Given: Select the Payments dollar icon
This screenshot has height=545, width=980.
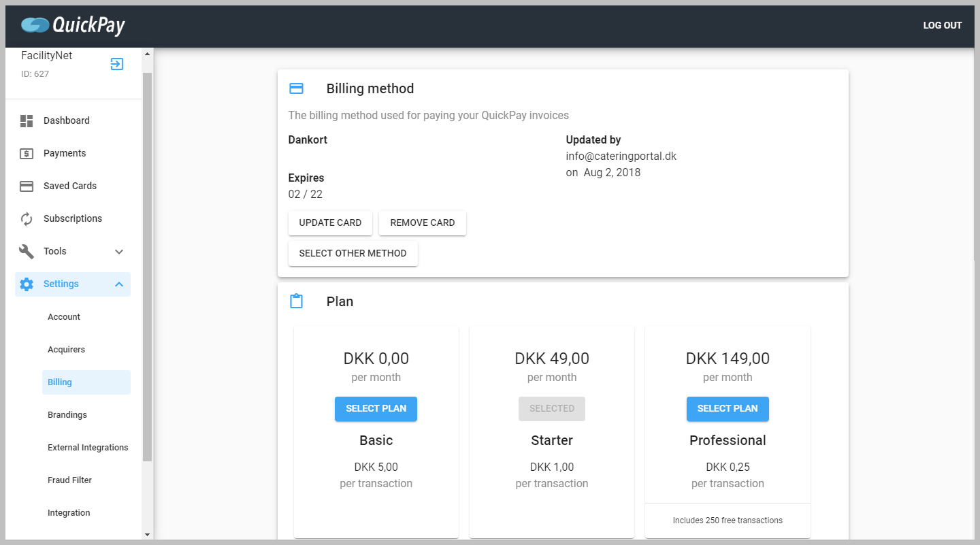Looking at the screenshot, I should click(26, 153).
